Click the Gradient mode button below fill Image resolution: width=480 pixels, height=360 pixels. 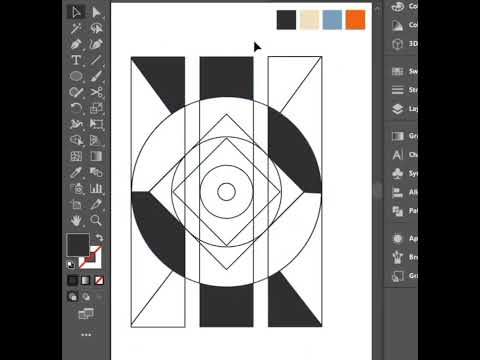tap(86, 281)
